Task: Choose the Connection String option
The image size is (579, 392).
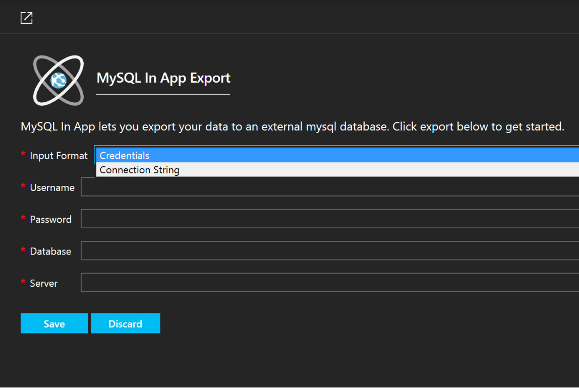Action: point(337,170)
